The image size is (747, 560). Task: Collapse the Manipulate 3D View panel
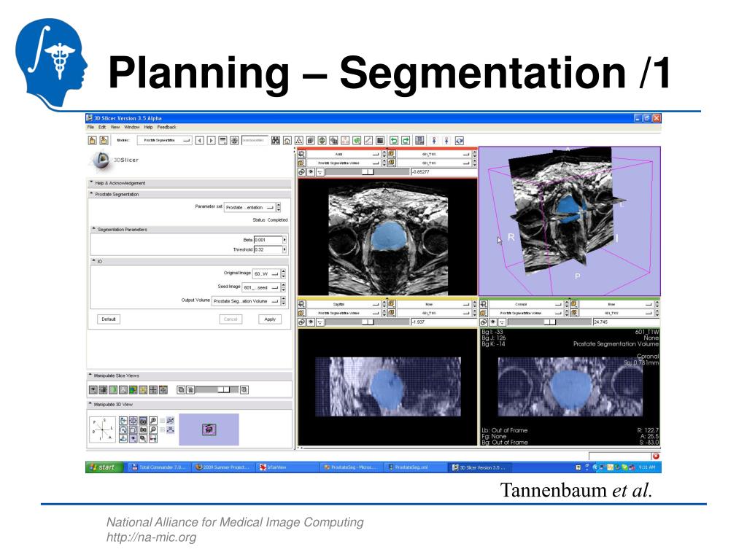point(90,404)
